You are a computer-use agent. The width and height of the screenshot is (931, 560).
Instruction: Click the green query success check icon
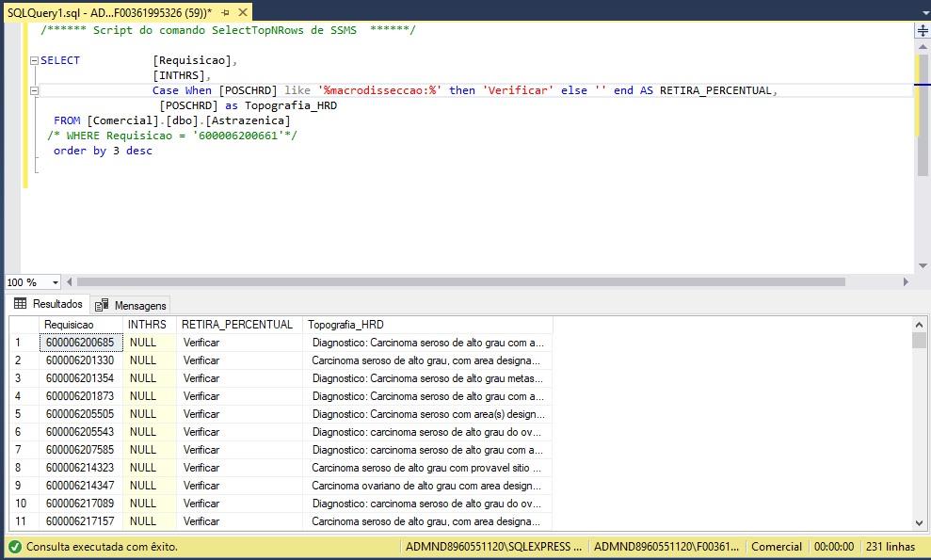coord(15,547)
